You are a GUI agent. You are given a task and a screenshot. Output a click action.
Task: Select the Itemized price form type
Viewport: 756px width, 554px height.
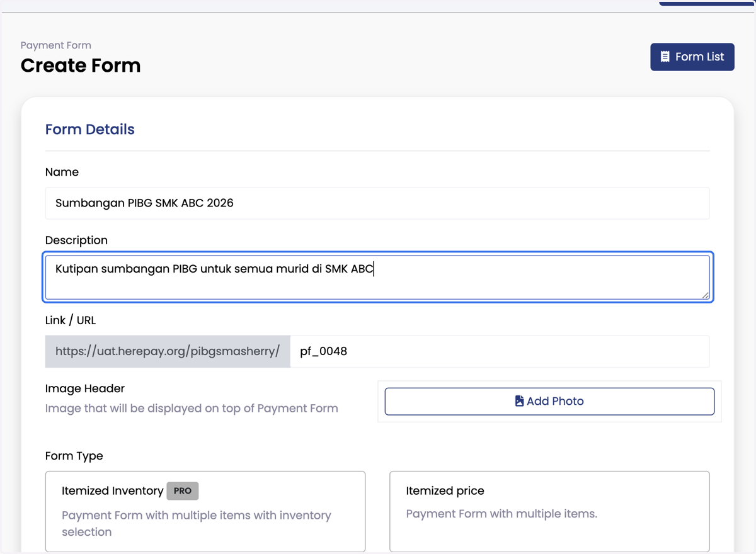tap(549, 511)
